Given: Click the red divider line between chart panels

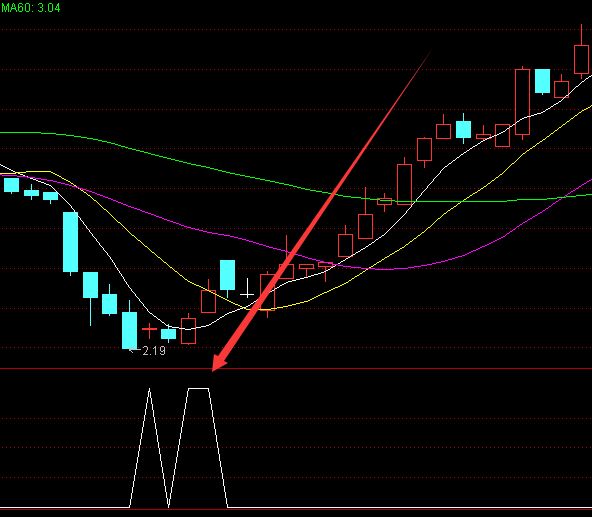Looking at the screenshot, I should pyautogui.click(x=296, y=369).
